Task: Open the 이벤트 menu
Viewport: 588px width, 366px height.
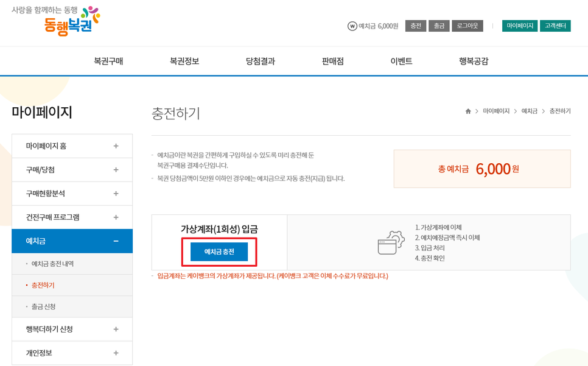Action: (x=401, y=61)
